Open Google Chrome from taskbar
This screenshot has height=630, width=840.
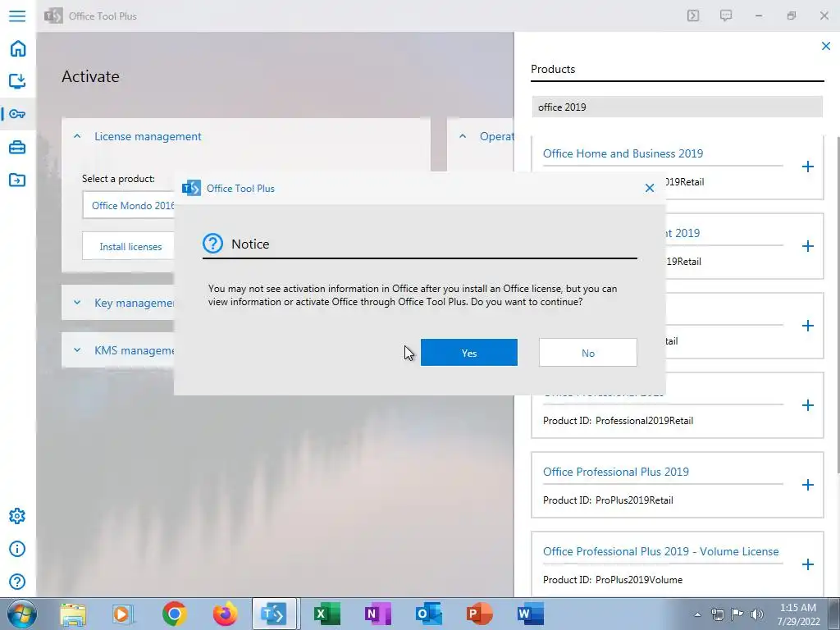pyautogui.click(x=174, y=614)
